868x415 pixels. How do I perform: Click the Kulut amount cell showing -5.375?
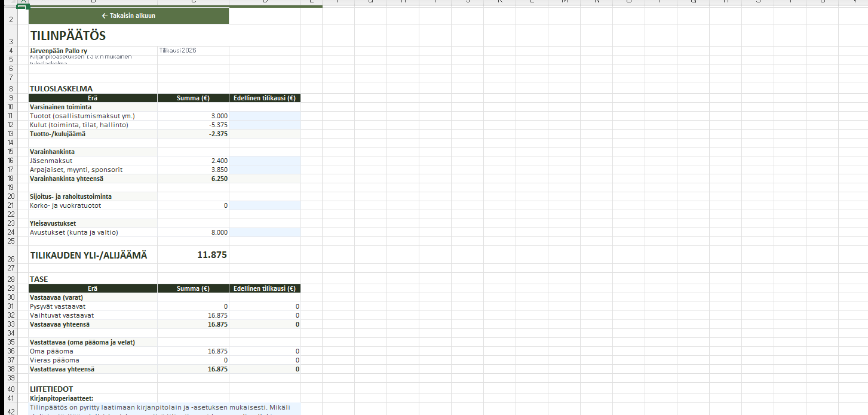coord(192,125)
